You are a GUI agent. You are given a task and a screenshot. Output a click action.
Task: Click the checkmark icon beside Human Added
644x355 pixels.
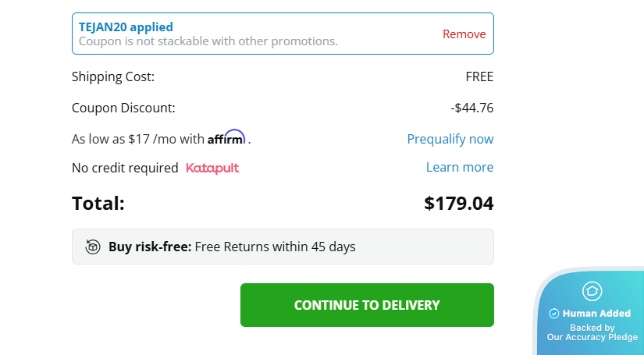554,314
